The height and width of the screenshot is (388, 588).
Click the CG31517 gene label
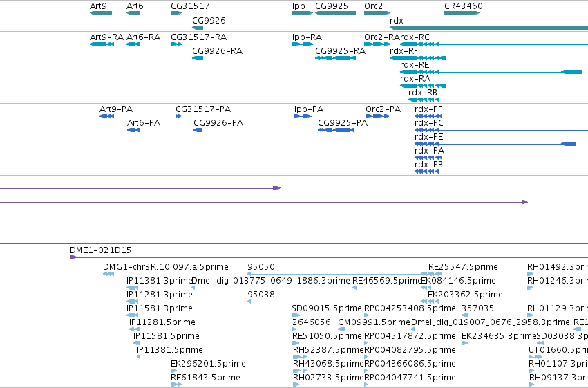pos(190,6)
